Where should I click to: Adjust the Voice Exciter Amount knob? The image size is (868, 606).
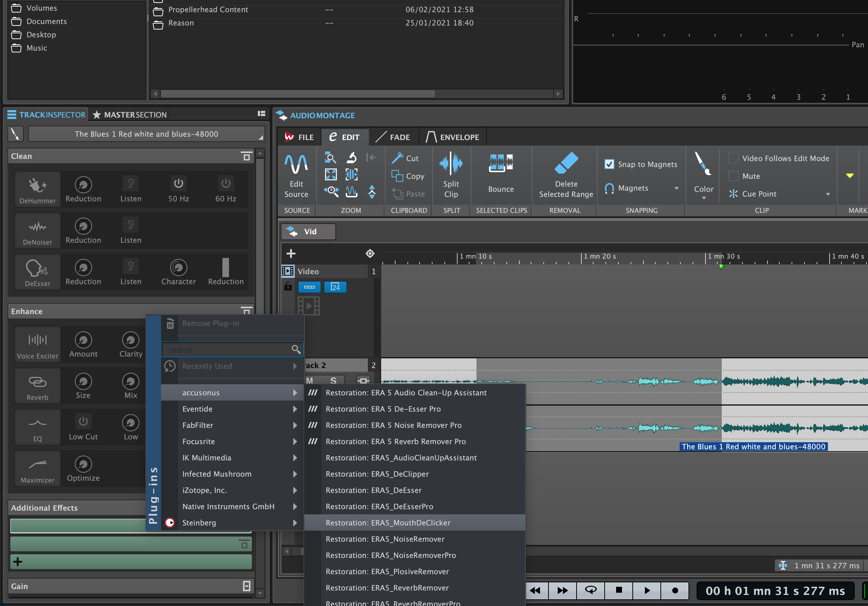pos(83,340)
